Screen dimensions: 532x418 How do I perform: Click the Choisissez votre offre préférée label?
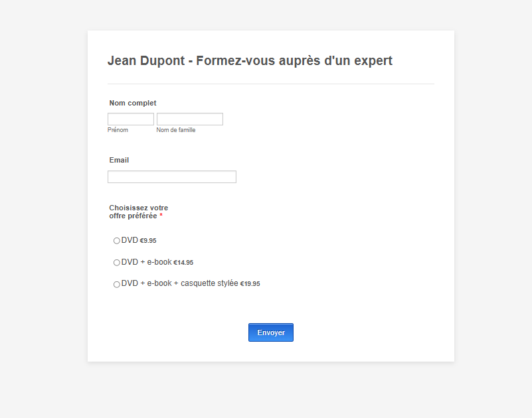coord(136,211)
